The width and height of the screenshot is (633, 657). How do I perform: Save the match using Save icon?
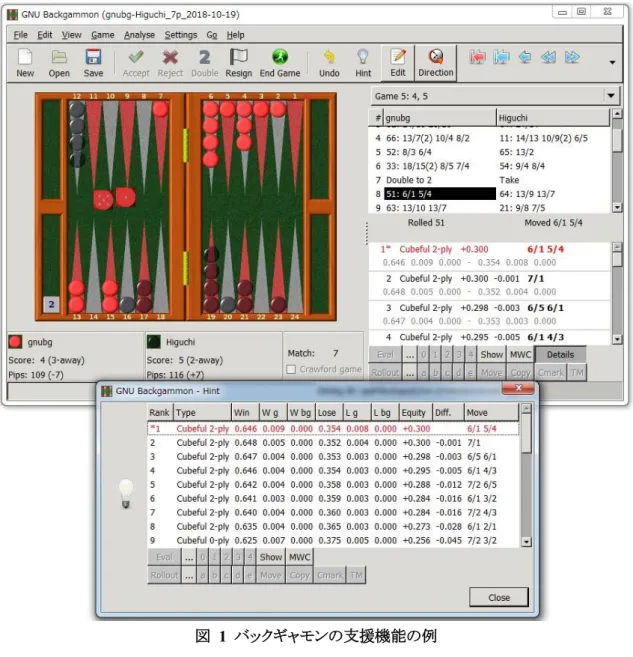93,63
